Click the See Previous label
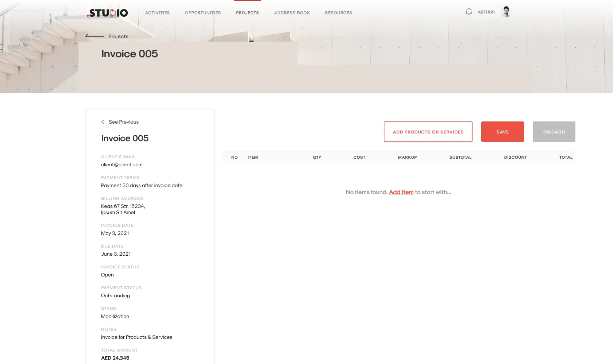This screenshot has width=613, height=364. [x=124, y=122]
